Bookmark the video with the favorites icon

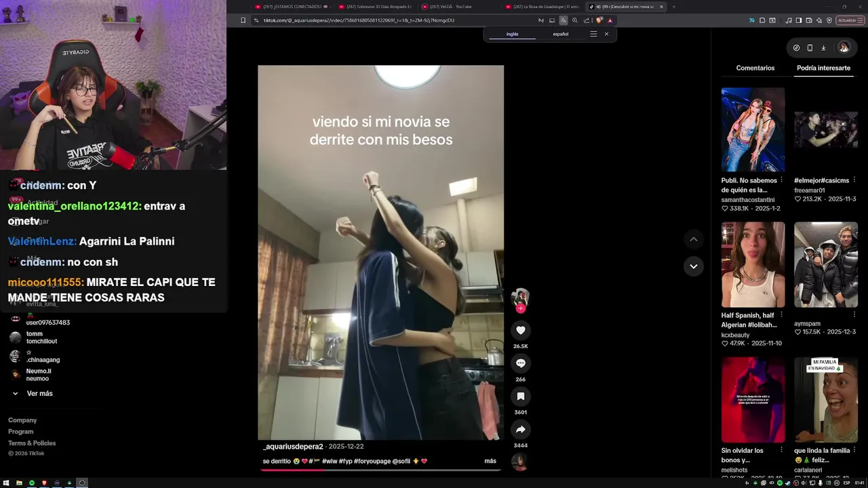click(520, 396)
